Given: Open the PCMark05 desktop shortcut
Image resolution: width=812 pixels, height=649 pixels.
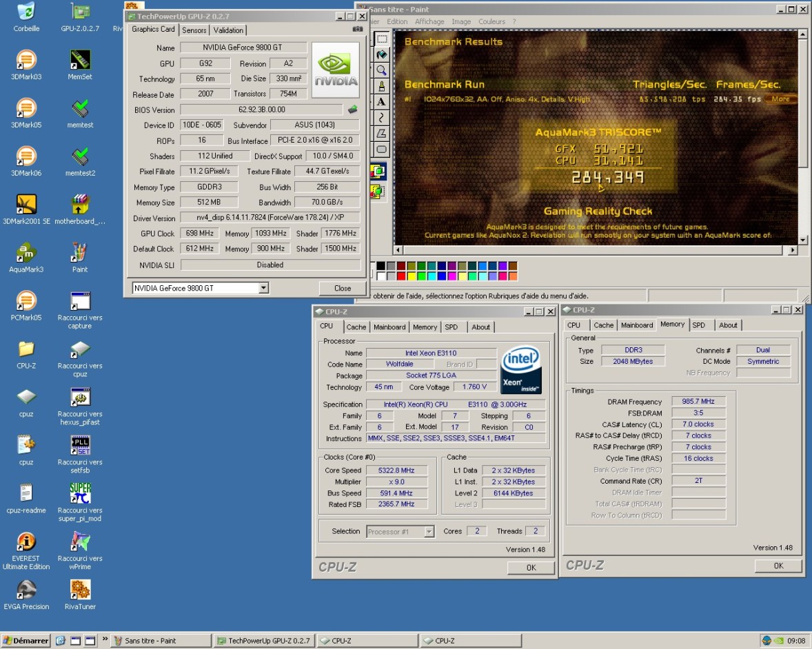Looking at the screenshot, I should pyautogui.click(x=26, y=305).
